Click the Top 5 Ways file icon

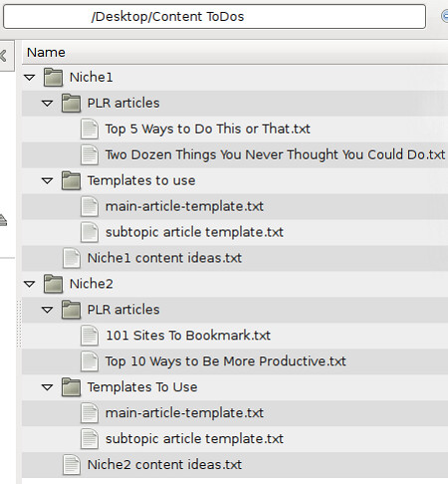(x=90, y=129)
